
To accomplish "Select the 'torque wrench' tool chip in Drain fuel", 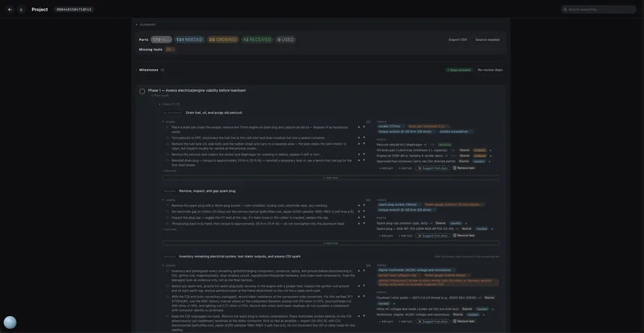I will [406, 131].
